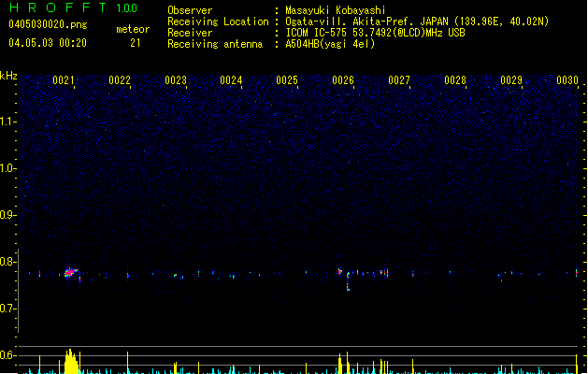The height and width of the screenshot is (374, 588).
Task: Click the 0027 time marker
Action: [x=399, y=80]
